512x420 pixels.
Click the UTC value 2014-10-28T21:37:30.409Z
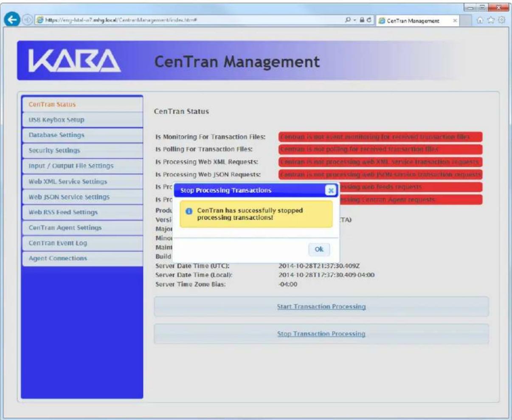click(319, 266)
